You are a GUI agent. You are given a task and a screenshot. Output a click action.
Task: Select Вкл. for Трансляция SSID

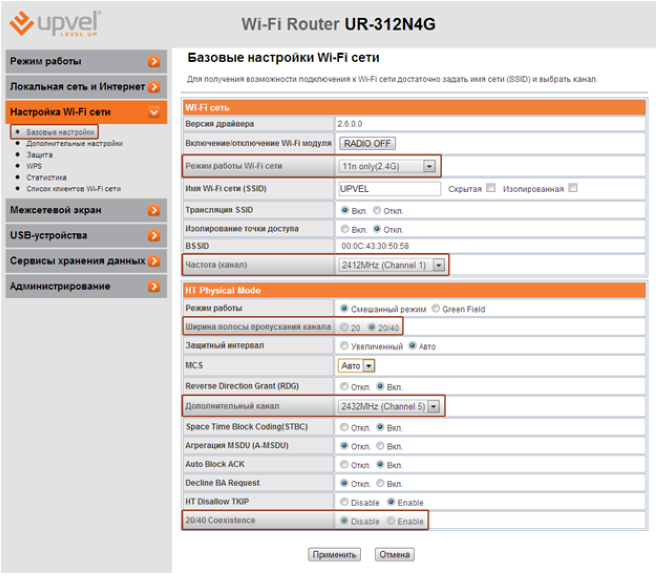click(345, 210)
